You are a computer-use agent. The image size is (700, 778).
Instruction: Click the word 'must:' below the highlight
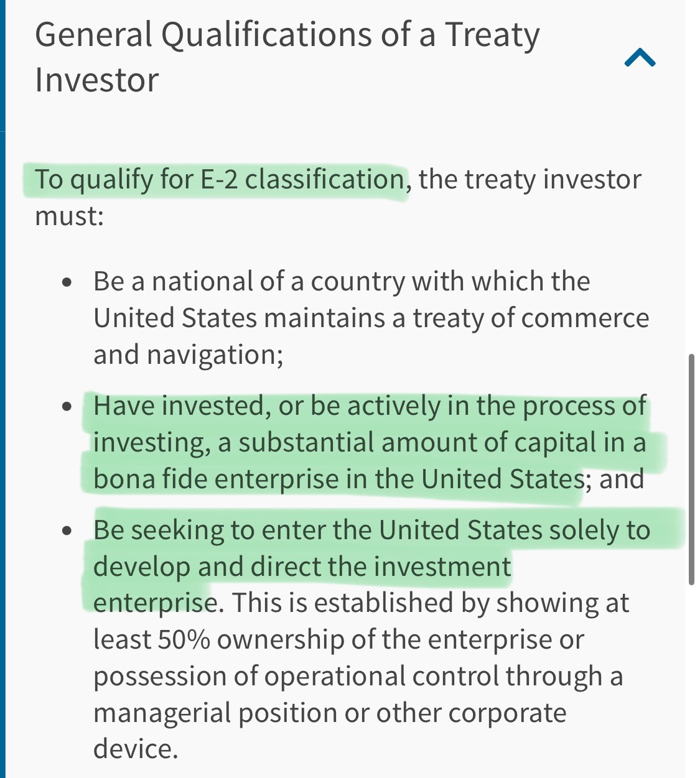(69, 216)
